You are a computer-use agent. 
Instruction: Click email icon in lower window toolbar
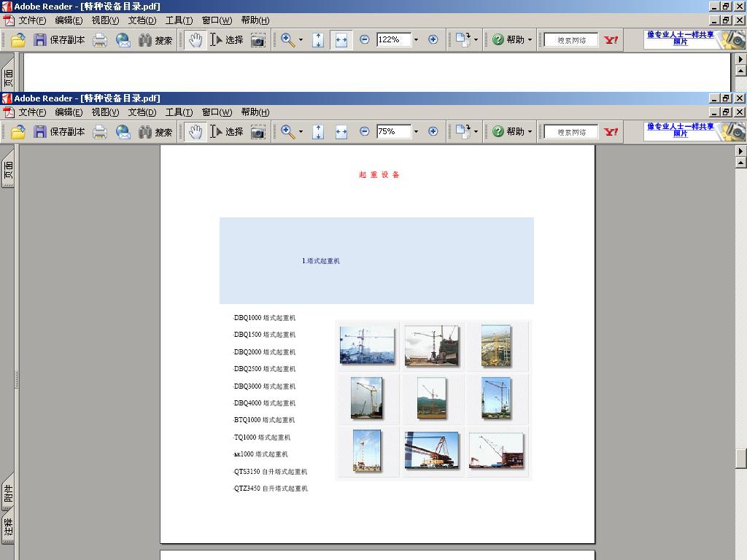click(123, 132)
